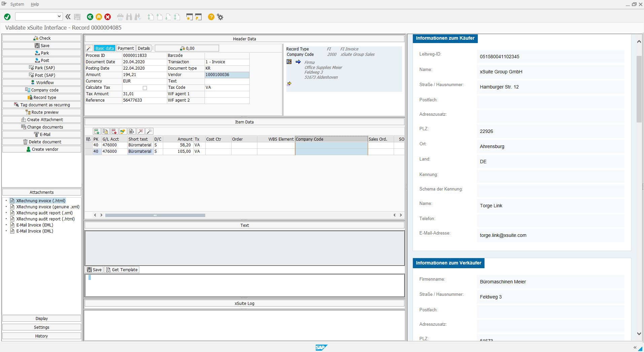Click the Copy Row icon in Item Data
The width and height of the screenshot is (644, 352).
pos(105,131)
